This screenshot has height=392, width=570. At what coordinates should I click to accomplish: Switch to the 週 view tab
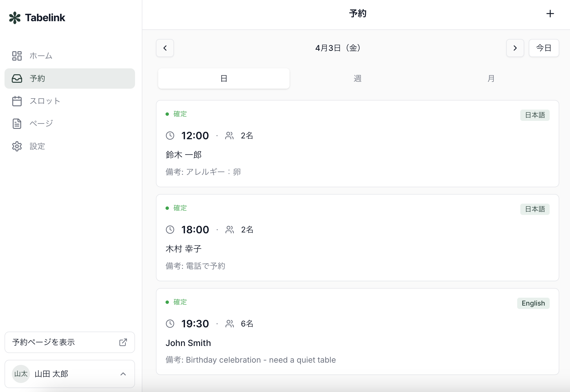click(357, 79)
